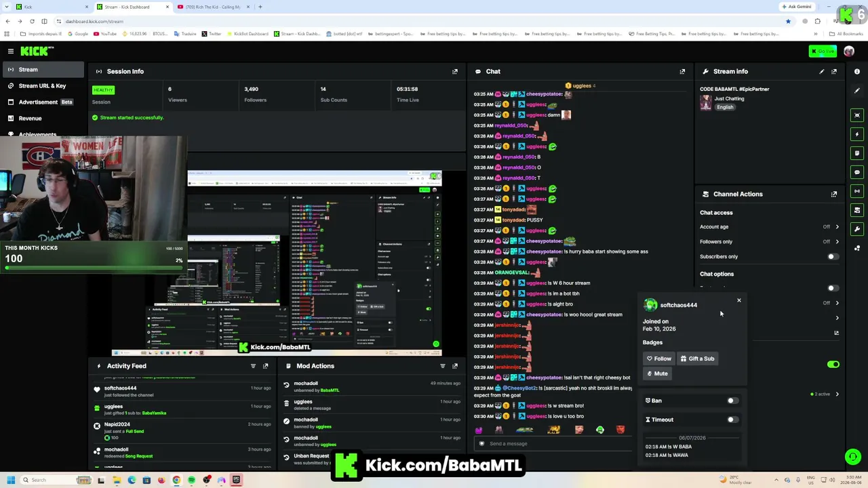The width and height of the screenshot is (868, 488).
Task: Click the Just Chatting category thumbnail
Action: 706,102
